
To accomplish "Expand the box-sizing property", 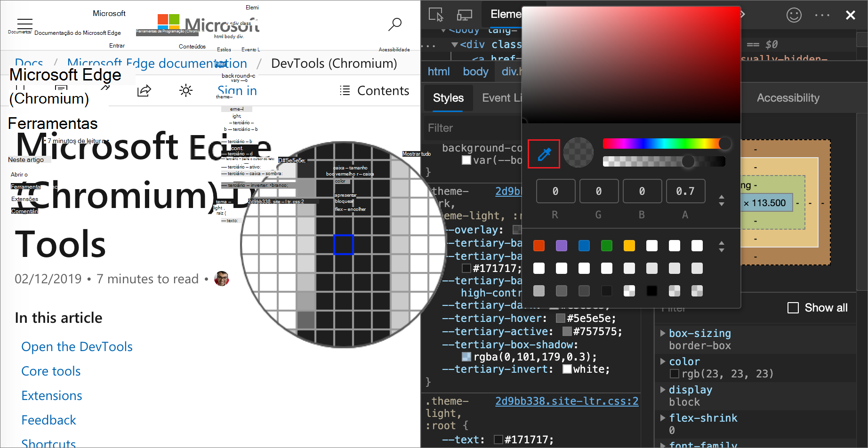I will 662,333.
